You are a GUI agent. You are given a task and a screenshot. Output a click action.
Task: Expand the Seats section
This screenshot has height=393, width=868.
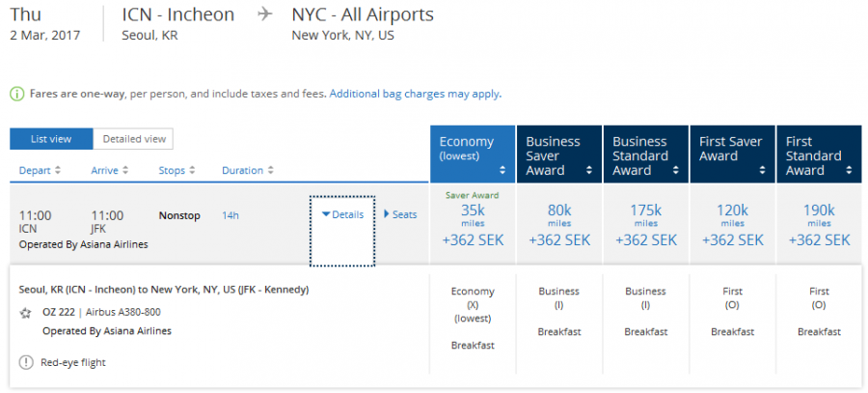tap(400, 214)
